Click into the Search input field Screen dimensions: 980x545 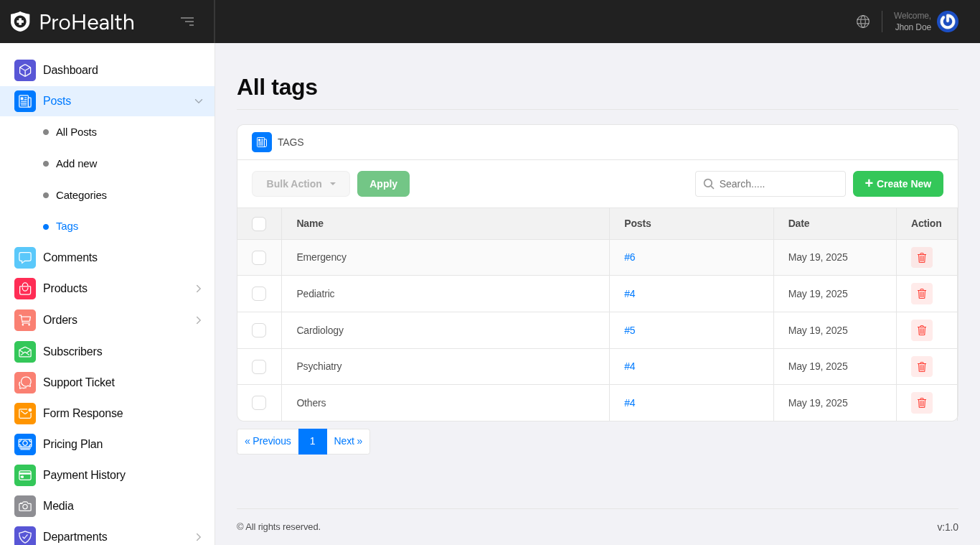pos(778,184)
